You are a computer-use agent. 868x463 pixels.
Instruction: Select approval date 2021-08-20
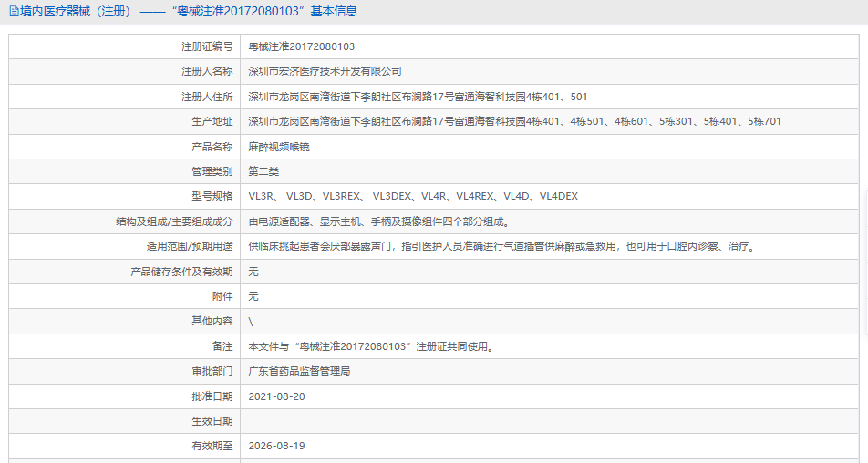pos(277,396)
